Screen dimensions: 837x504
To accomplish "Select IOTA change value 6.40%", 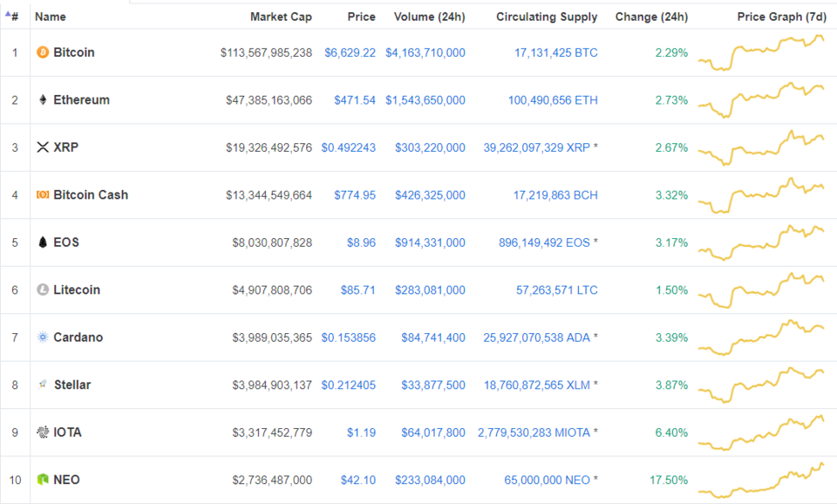I will pyautogui.click(x=671, y=433).
